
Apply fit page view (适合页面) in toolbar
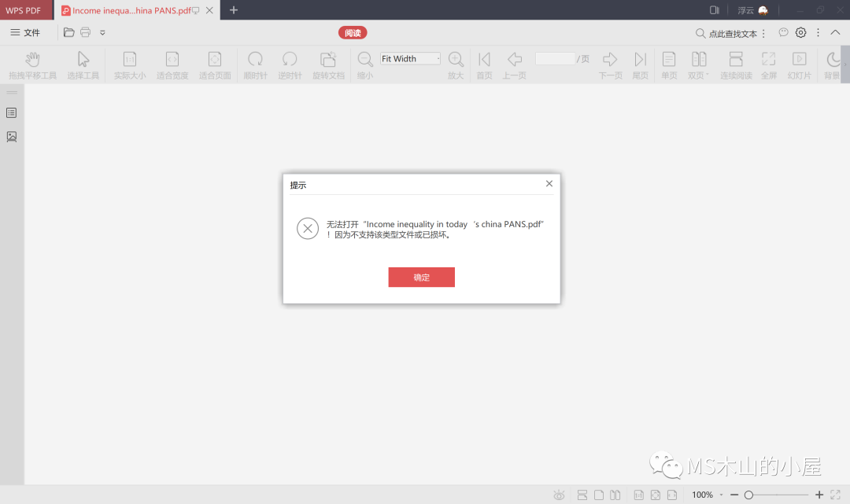pos(215,65)
